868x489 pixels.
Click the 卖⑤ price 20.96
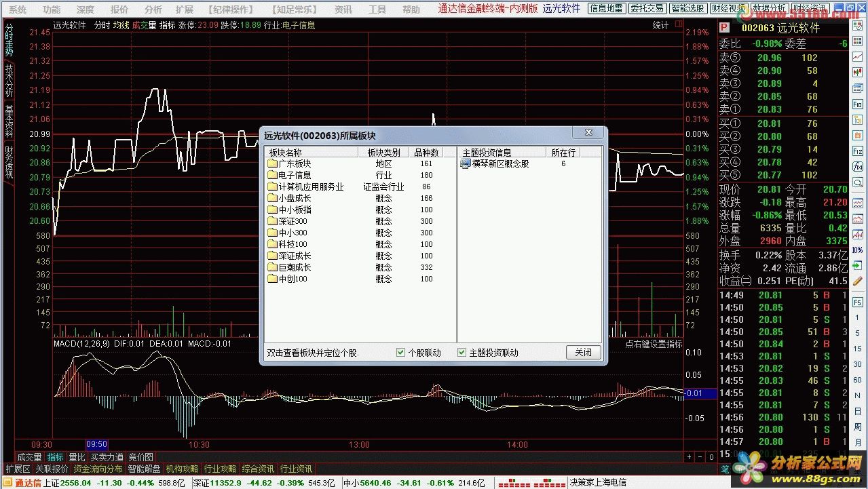(x=770, y=58)
